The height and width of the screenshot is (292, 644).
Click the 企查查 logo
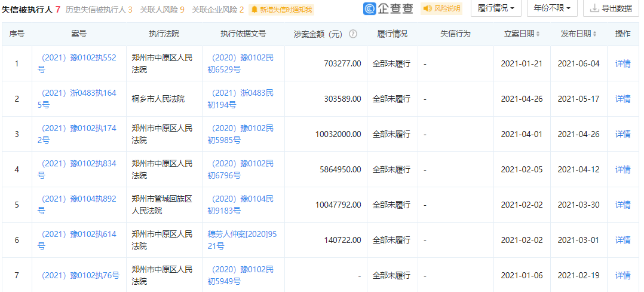388,8
